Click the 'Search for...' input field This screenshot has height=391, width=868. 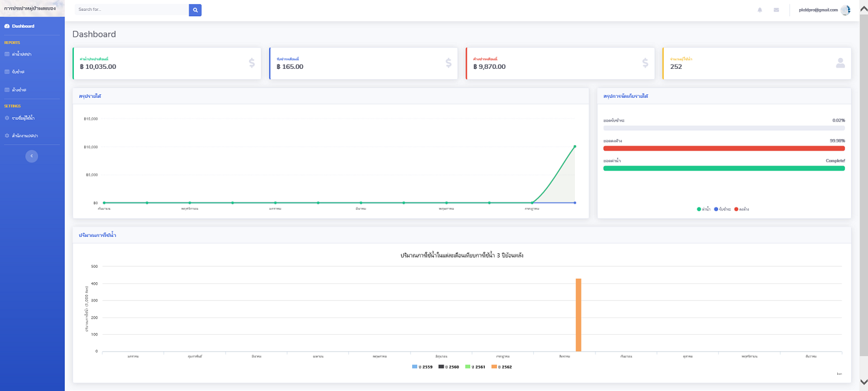(132, 10)
